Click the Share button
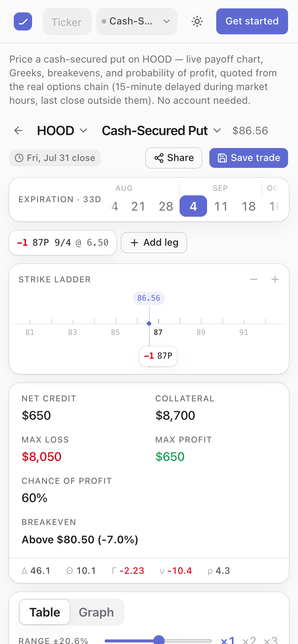This screenshot has width=298, height=644. [x=174, y=158]
